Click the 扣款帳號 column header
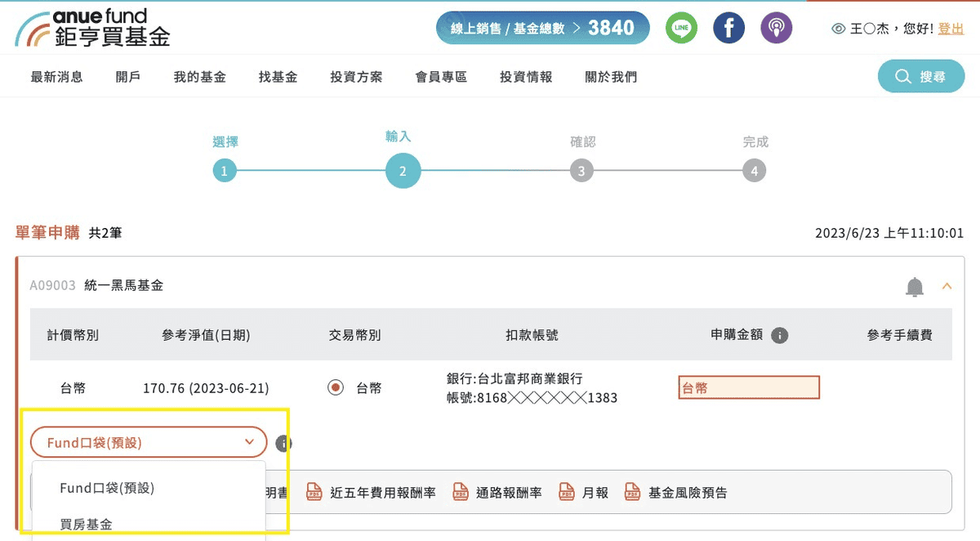 532,335
